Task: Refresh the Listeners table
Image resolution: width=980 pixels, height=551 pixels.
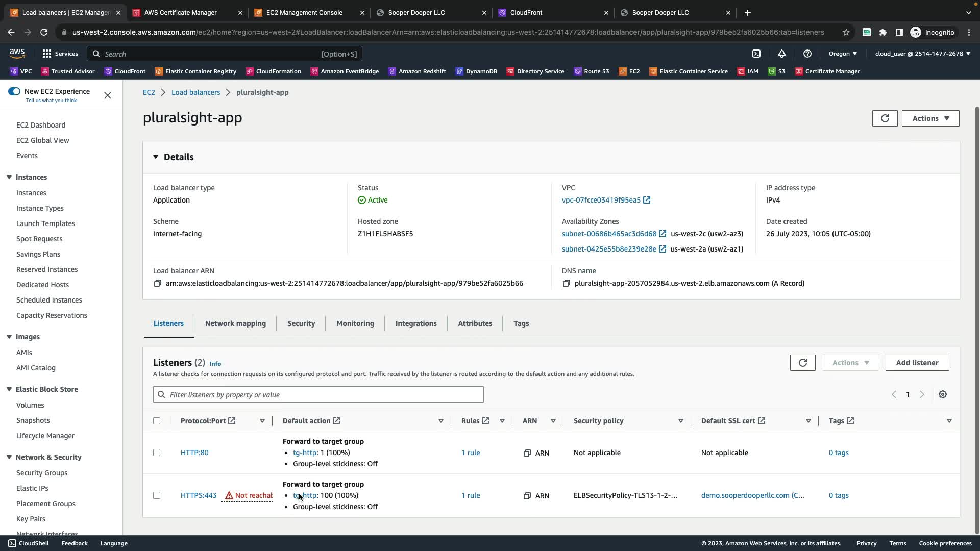Action: pyautogui.click(x=802, y=363)
